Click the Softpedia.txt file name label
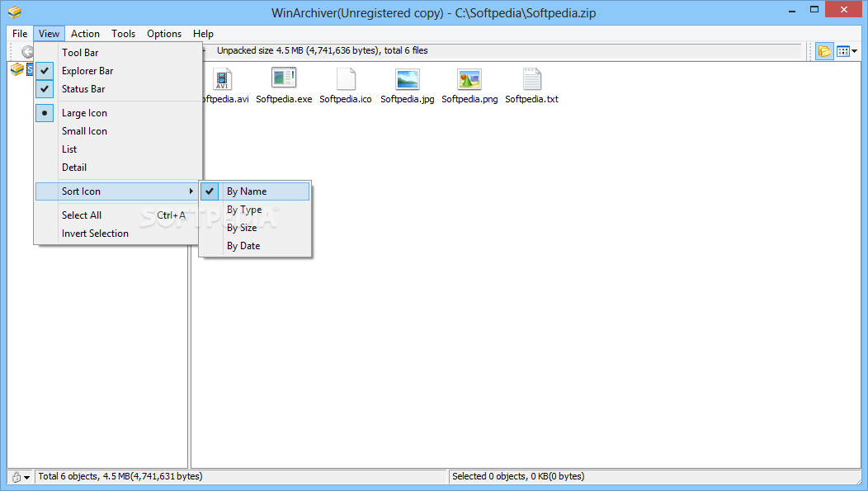Screen dimensions: 868x491 click(x=531, y=99)
